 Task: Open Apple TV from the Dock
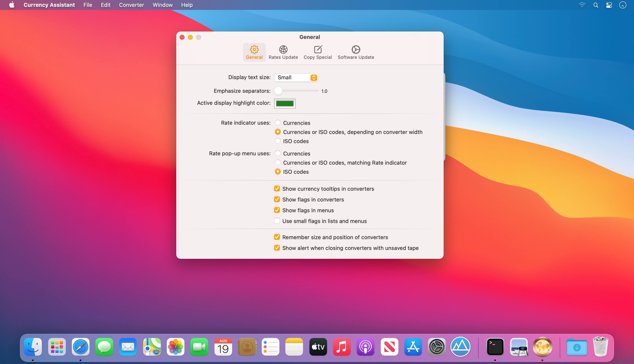click(x=318, y=347)
